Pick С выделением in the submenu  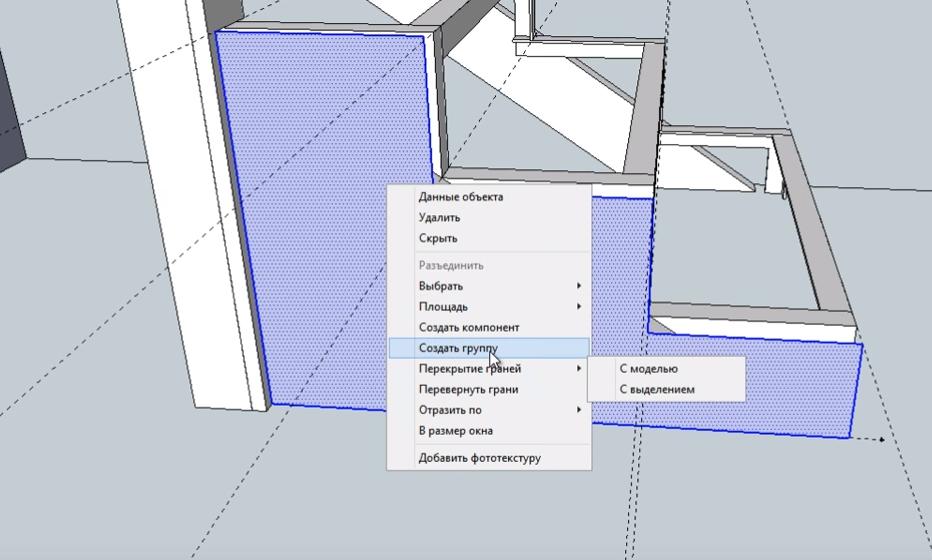[x=656, y=390]
